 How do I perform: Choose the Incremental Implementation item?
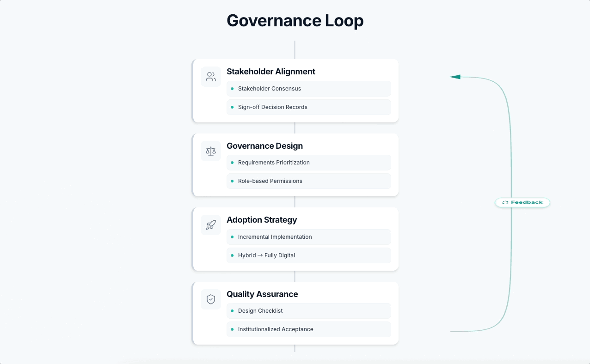308,237
